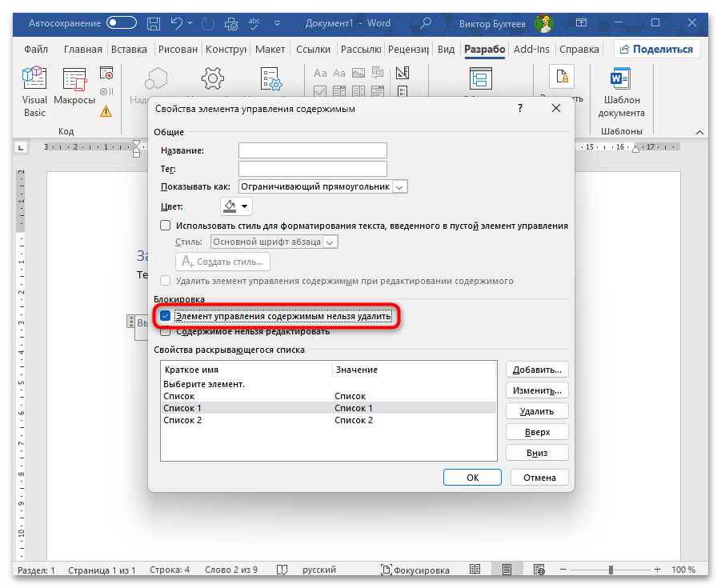The height and width of the screenshot is (588, 721).
Task: Check 'Использовать стиль для форматирования текста' option
Action: pos(166,226)
